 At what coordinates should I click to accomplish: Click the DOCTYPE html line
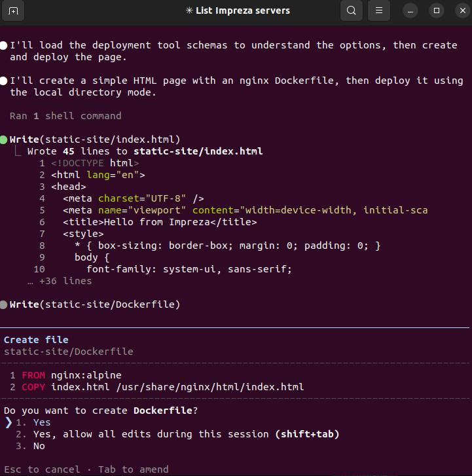point(95,163)
